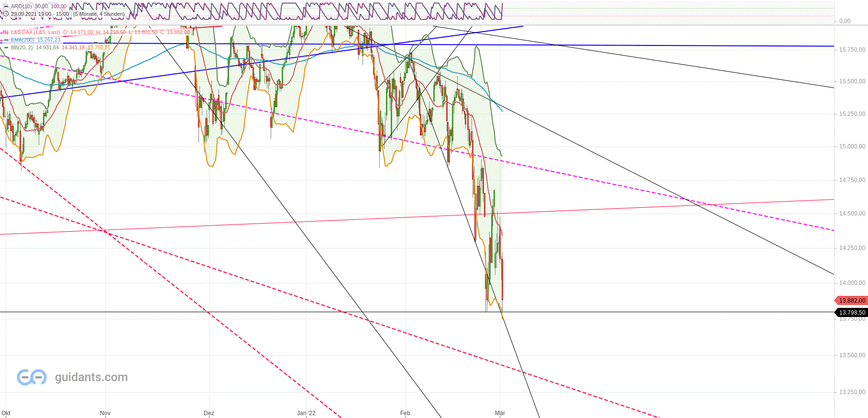Click the 0,00 label on indicator axis

(x=845, y=21)
